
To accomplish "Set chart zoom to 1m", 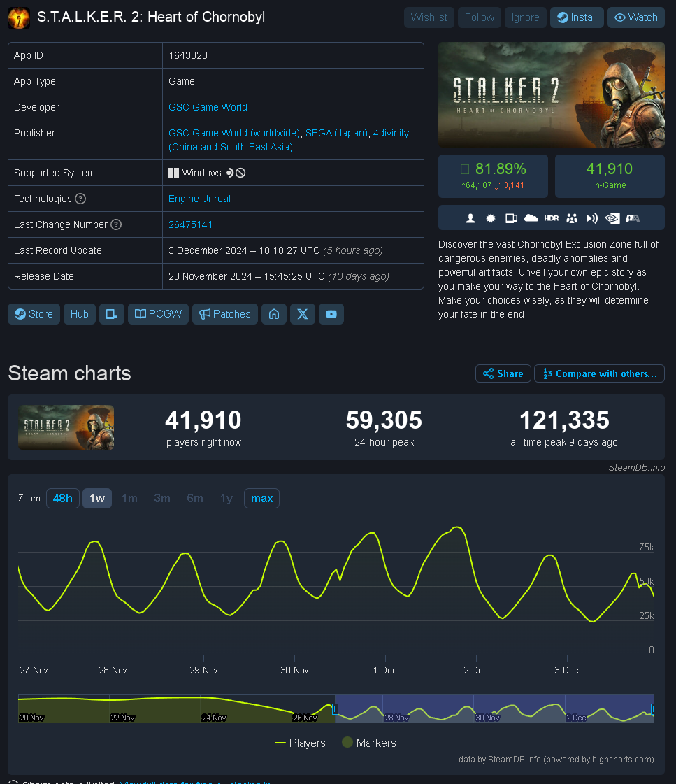I will click(129, 499).
